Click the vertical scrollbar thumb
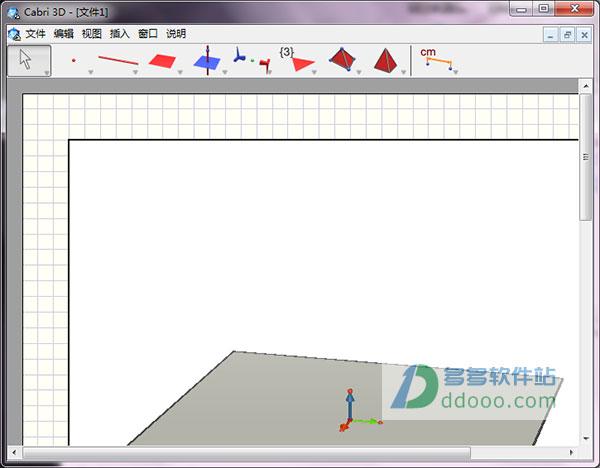 pyautogui.click(x=586, y=160)
